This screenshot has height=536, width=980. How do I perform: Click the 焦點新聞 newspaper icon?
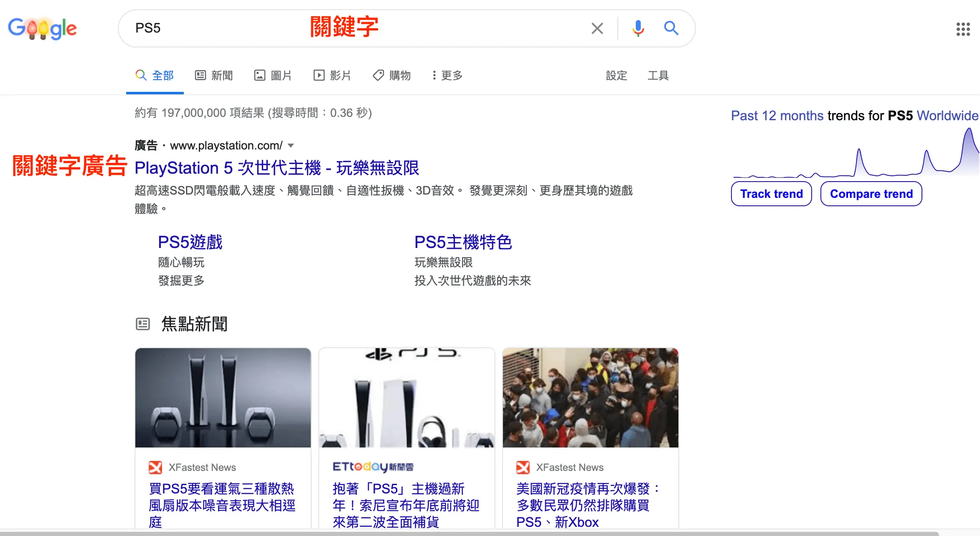[x=143, y=324]
